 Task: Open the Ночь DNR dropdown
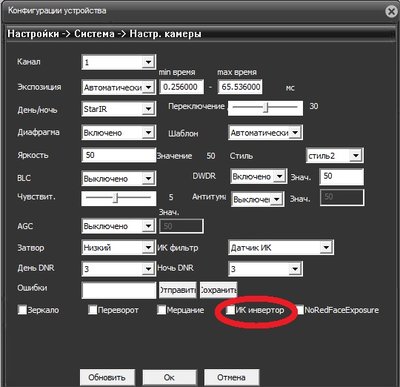pyautogui.click(x=265, y=269)
